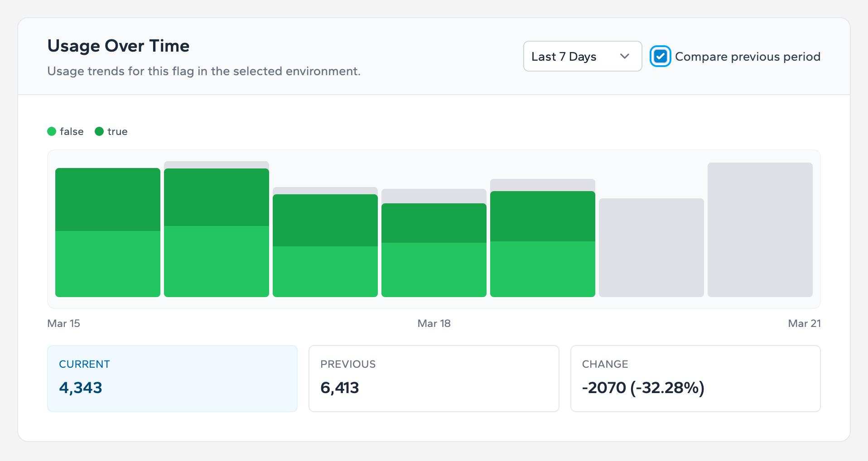The width and height of the screenshot is (868, 461).
Task: Click the Usage Over Time heading
Action: (118, 45)
